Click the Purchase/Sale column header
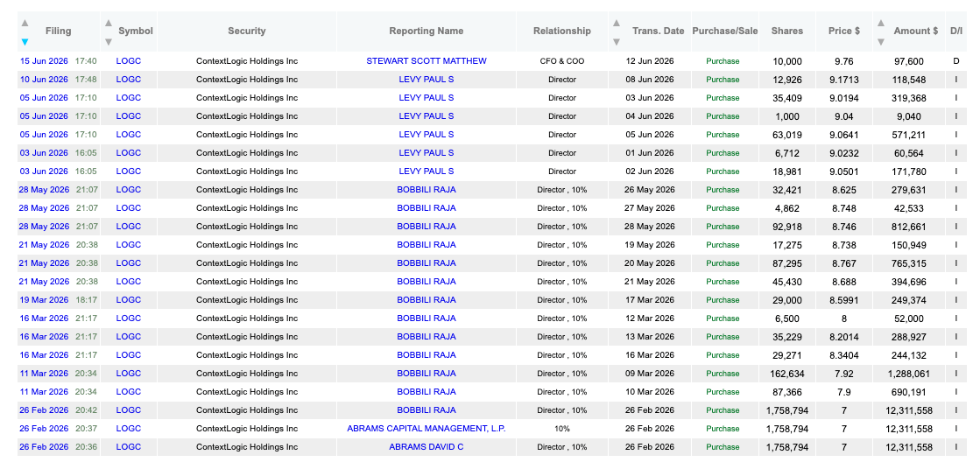Screen dimensions: 980x469 (x=725, y=31)
